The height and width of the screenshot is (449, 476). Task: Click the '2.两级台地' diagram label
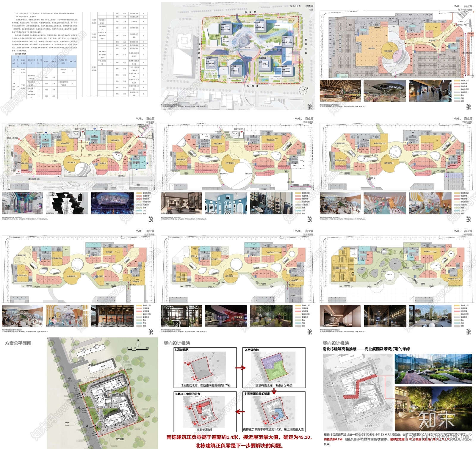pos(252,350)
